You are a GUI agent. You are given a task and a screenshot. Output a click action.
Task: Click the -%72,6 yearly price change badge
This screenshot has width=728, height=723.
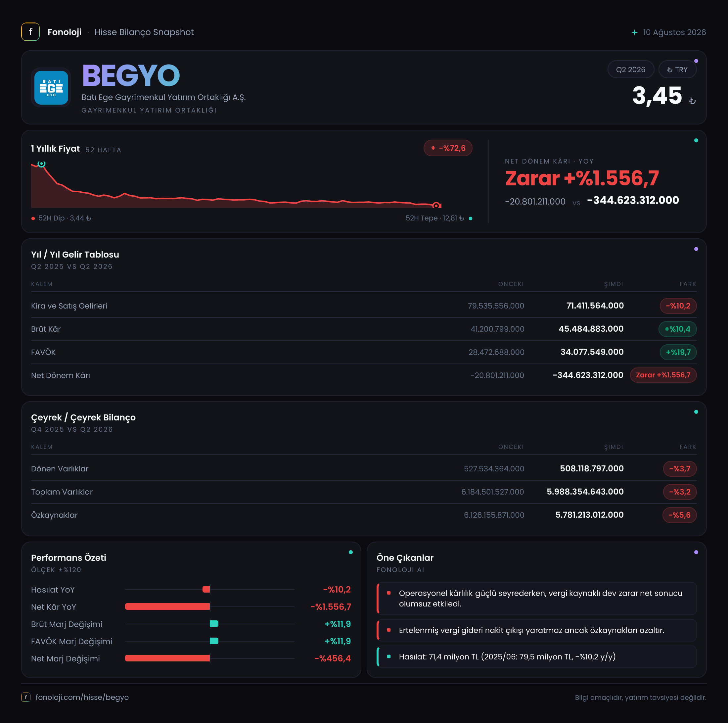tap(448, 148)
